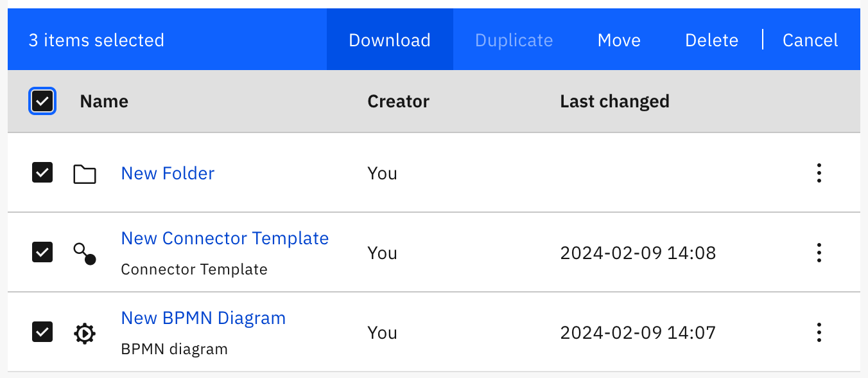
Task: Open the New Connector Template link
Action: click(224, 238)
